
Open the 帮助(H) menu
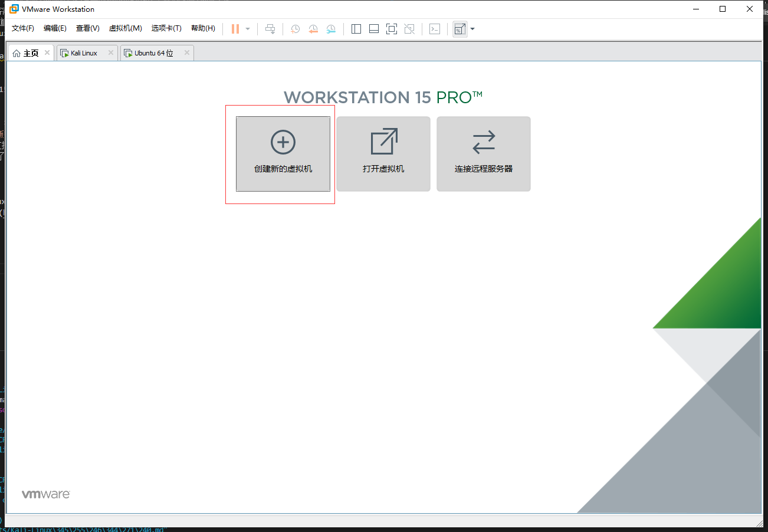coord(203,28)
